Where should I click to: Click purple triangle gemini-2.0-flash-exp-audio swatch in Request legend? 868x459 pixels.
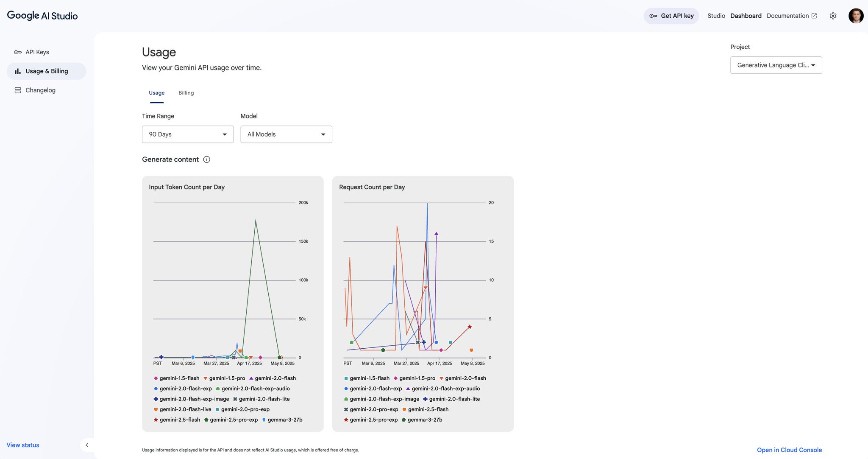click(408, 389)
